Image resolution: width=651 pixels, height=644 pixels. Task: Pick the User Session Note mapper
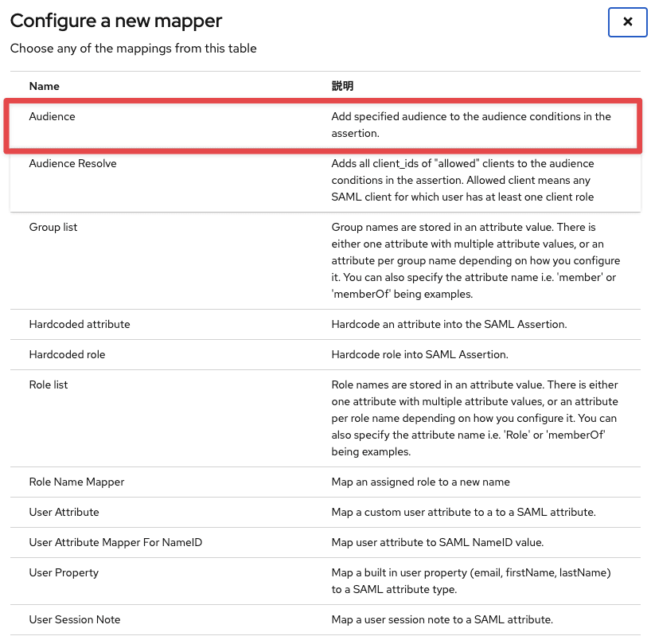(74, 619)
